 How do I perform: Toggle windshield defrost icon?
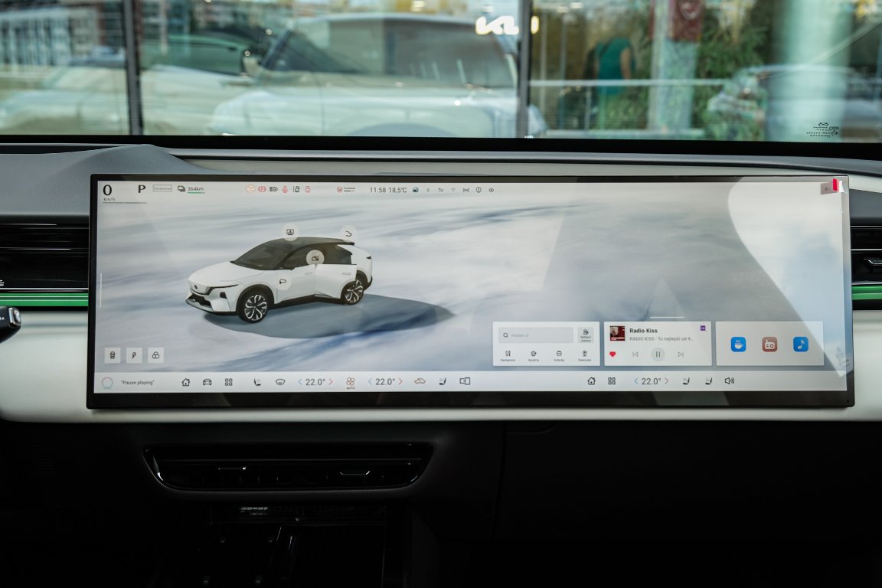point(280,382)
